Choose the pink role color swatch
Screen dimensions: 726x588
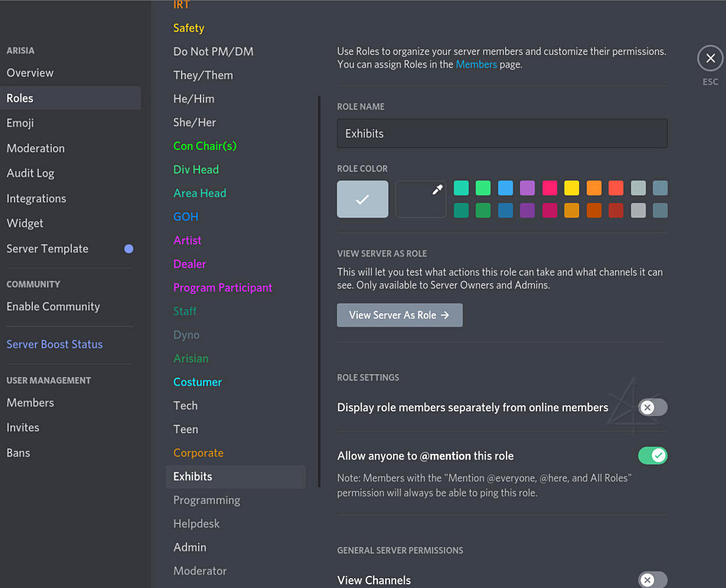pyautogui.click(x=549, y=188)
